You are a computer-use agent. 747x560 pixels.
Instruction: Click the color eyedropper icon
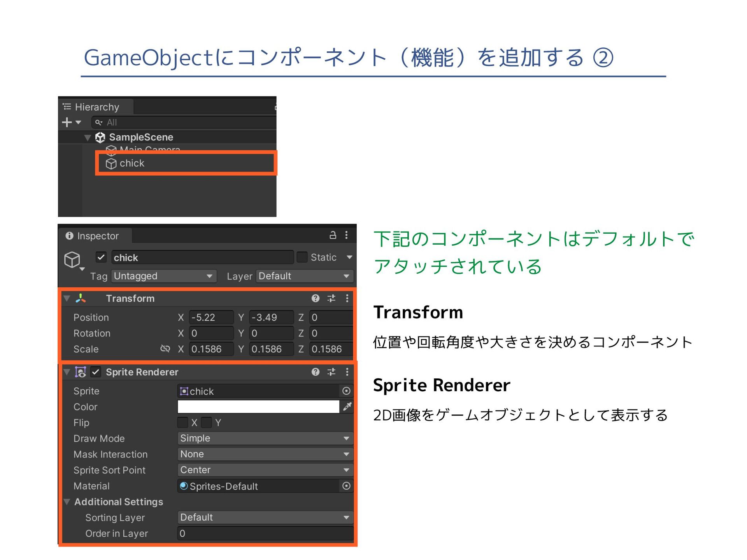tap(347, 407)
